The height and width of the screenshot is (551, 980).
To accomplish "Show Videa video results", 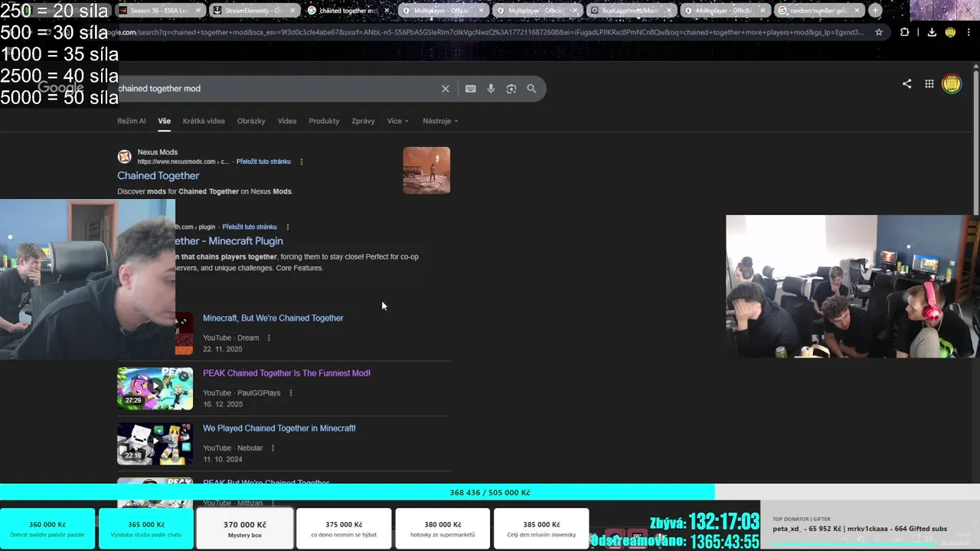I will point(287,121).
